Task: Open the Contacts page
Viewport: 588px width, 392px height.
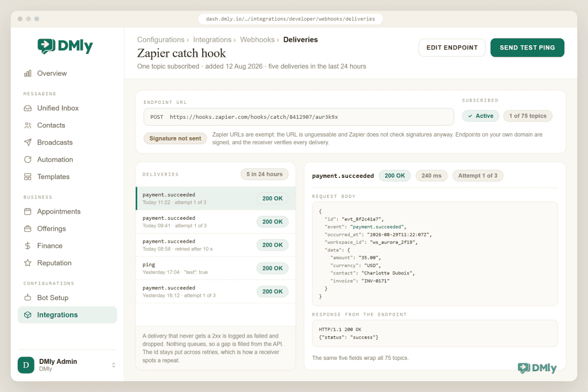Action: tap(68, 126)
